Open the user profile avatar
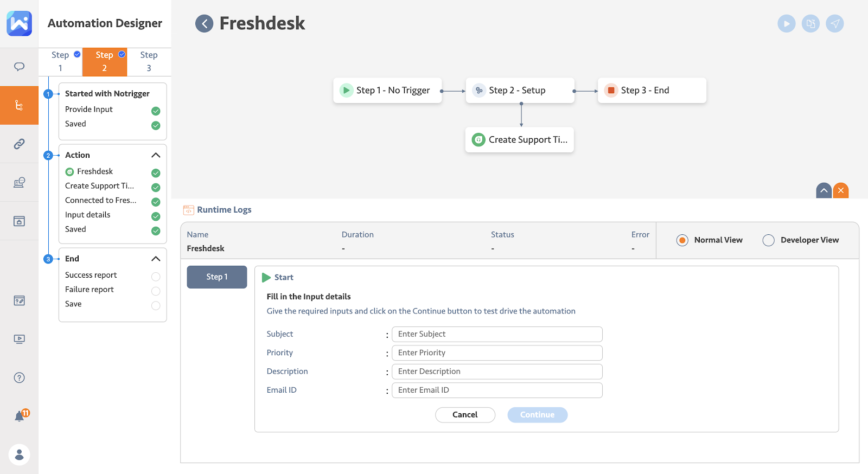 [19, 454]
